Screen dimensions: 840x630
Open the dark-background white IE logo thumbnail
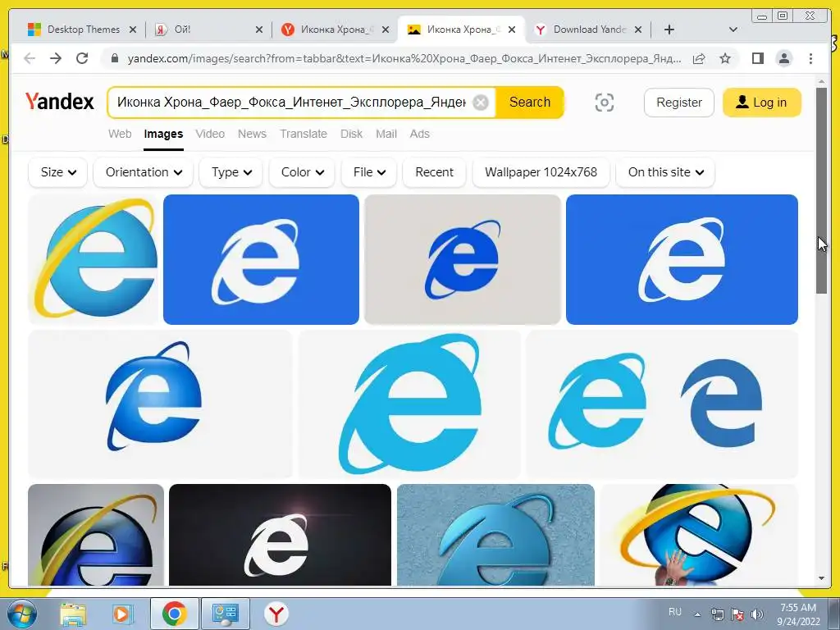pos(280,535)
